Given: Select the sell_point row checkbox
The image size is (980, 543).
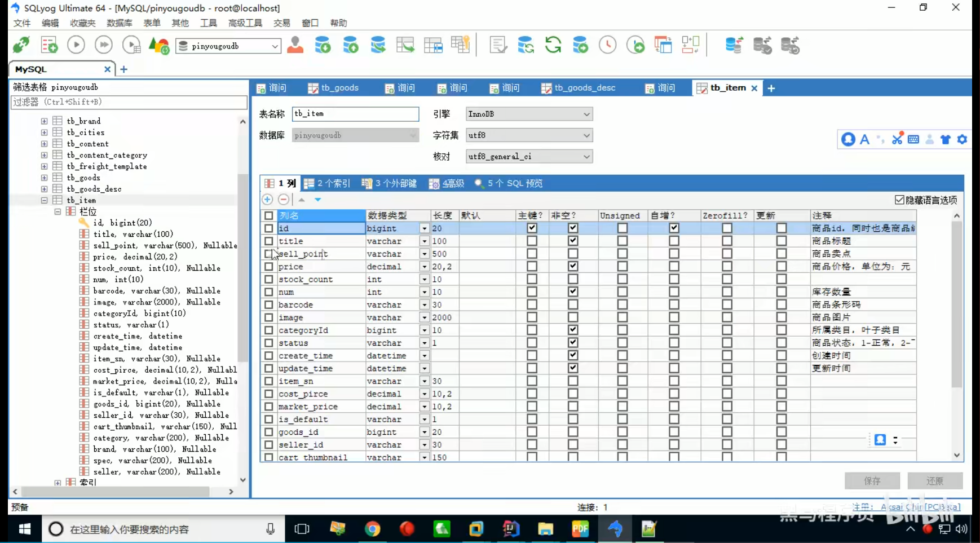Looking at the screenshot, I should pyautogui.click(x=268, y=254).
